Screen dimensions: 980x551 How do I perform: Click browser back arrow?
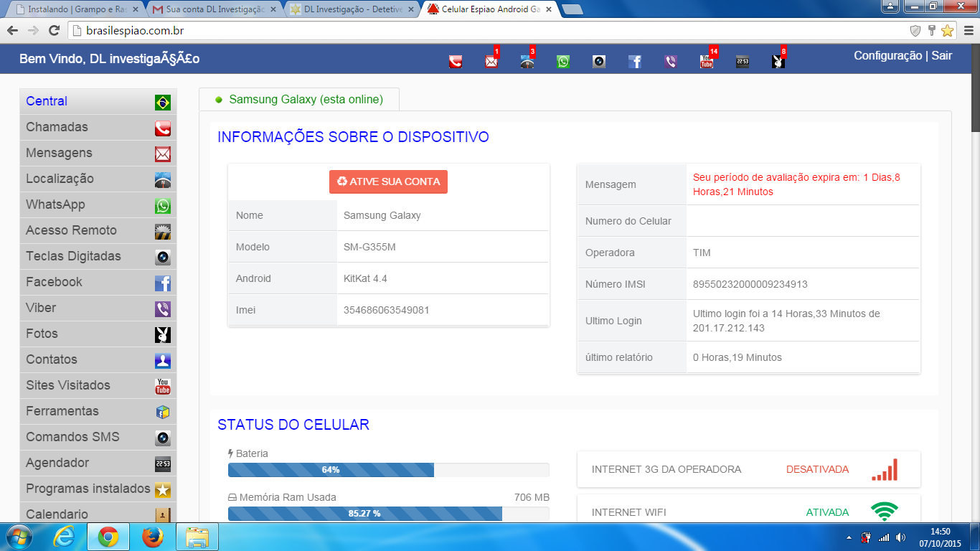12,31
